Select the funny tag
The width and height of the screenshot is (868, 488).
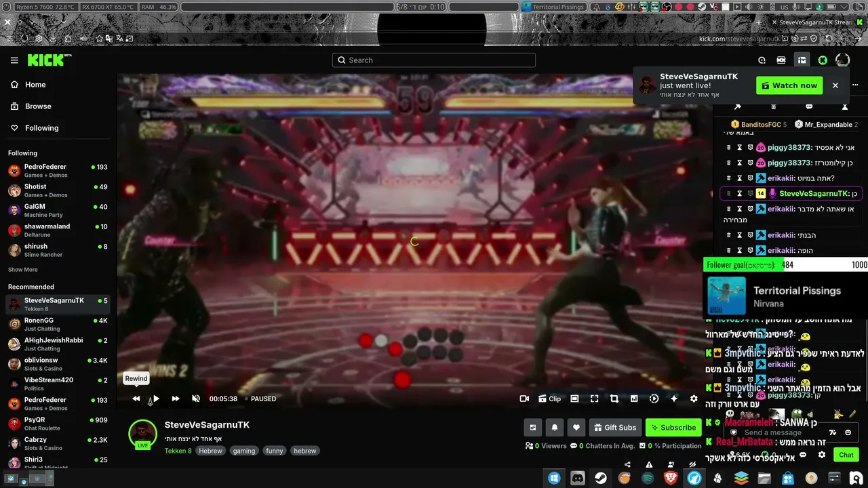pyautogui.click(x=275, y=451)
